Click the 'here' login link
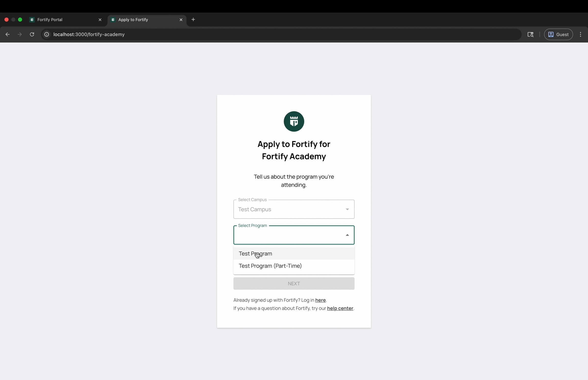Screen dimensions: 588x380 pos(320,300)
